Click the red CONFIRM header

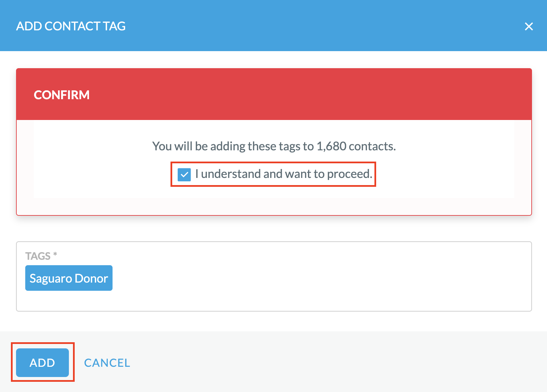coord(274,94)
